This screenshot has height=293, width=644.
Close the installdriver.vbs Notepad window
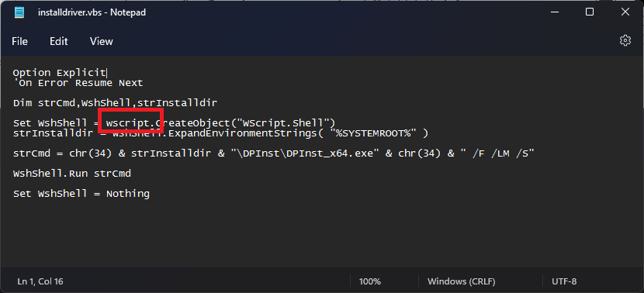coord(625,12)
